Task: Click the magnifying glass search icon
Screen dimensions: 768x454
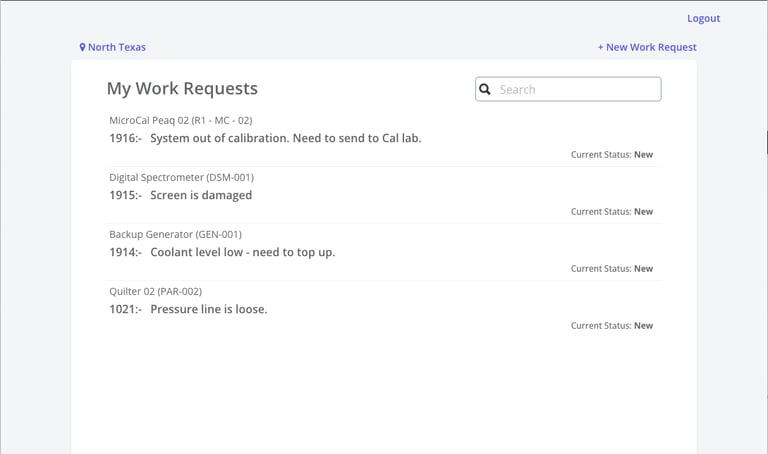Action: [485, 89]
